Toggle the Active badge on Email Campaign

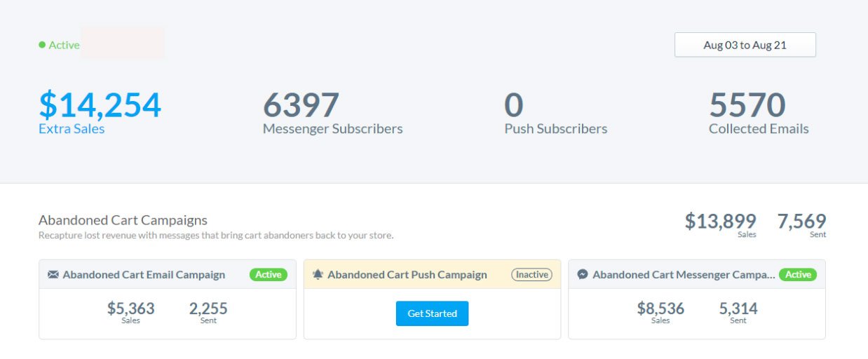(269, 275)
